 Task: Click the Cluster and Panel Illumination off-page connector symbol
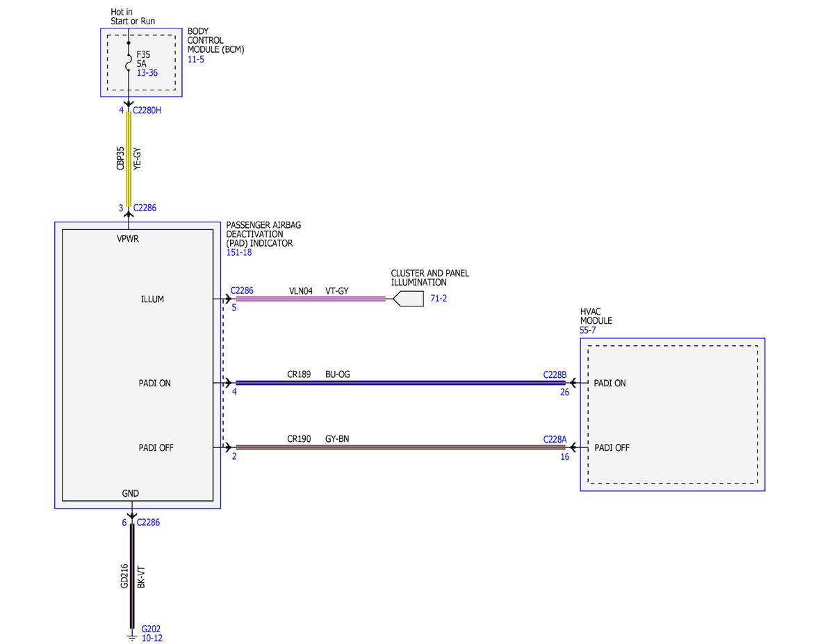pos(408,299)
